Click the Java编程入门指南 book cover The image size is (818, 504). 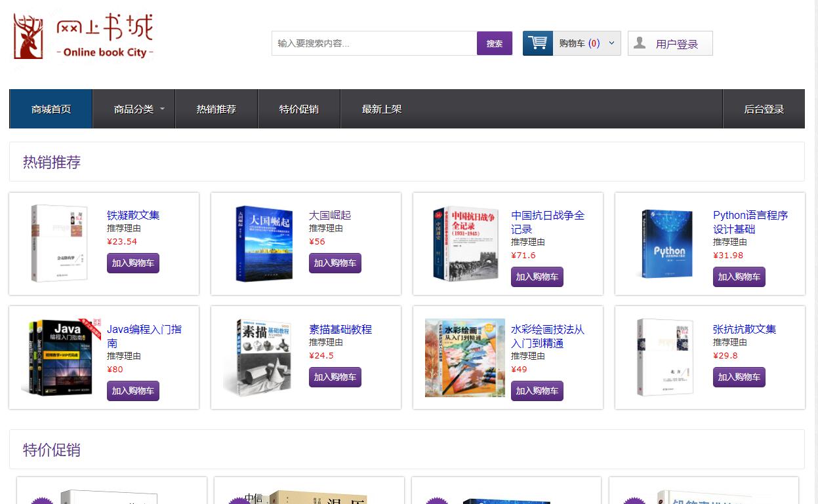[60, 357]
